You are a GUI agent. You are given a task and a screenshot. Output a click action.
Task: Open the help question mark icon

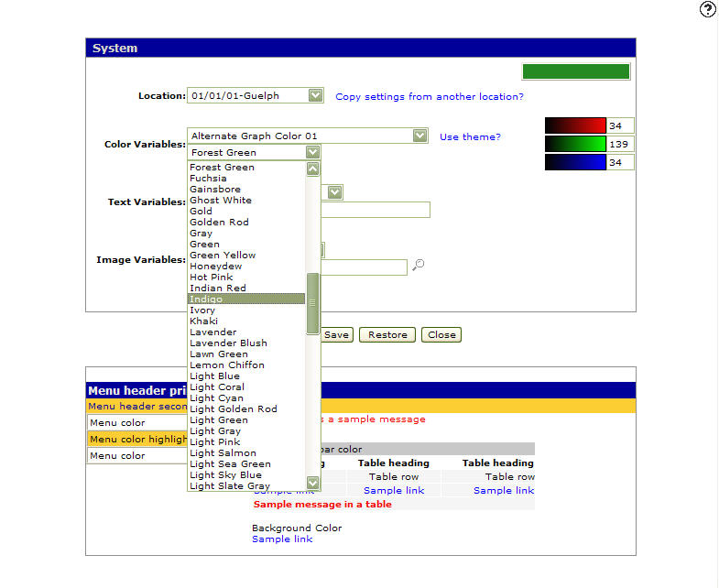[x=707, y=9]
